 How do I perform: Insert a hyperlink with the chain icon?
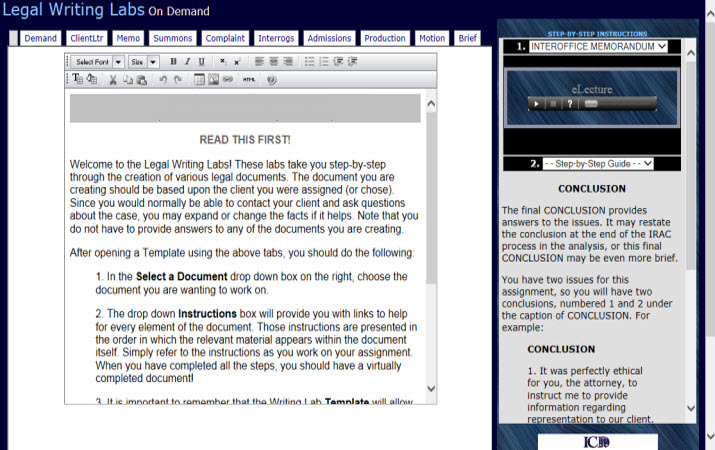(228, 80)
